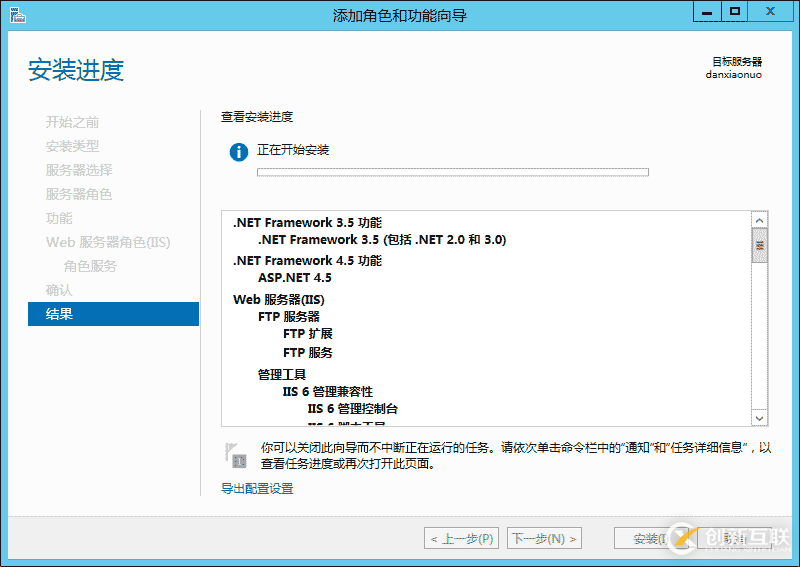Screen dimensions: 800x567
Task: Click the 管理工具 entry
Action: (x=282, y=375)
